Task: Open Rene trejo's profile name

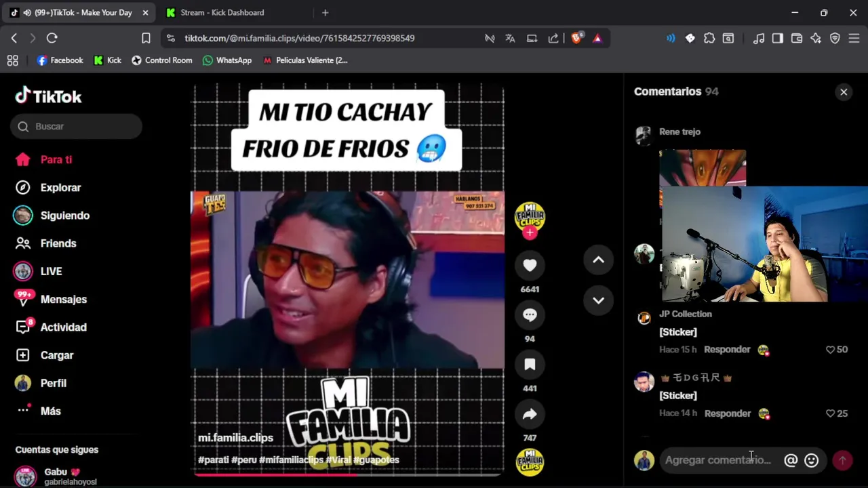Action: coord(679,132)
